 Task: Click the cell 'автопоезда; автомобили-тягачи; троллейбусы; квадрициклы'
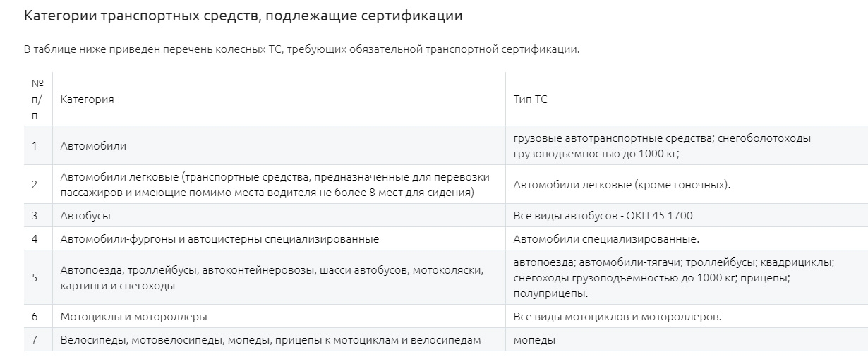point(687,278)
